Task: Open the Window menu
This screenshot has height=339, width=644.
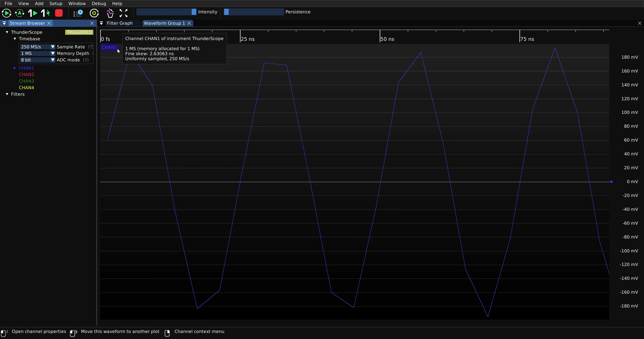Action: pyautogui.click(x=77, y=4)
